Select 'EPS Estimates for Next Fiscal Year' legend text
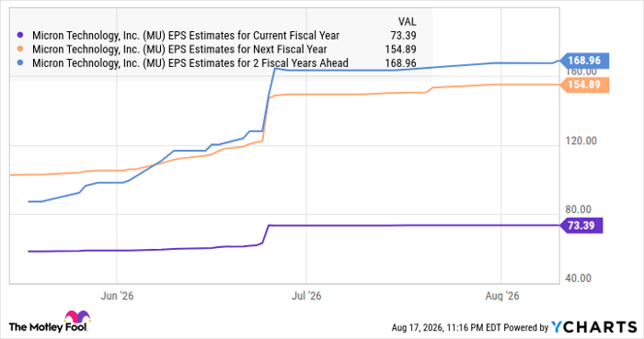Image resolution: width=644 pixels, height=339 pixels. click(x=247, y=50)
